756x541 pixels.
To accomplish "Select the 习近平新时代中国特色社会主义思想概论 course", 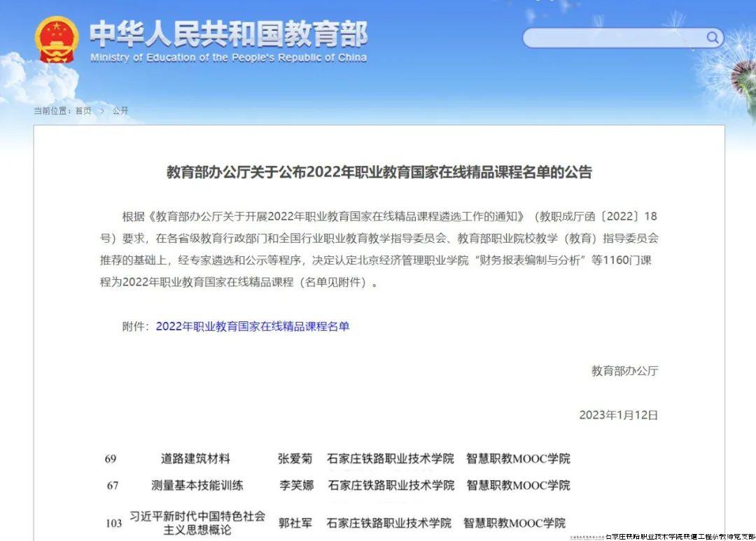I will (x=197, y=523).
